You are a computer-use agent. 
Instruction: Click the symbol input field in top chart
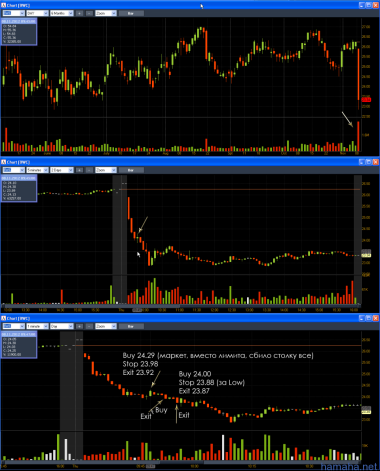click(x=14, y=13)
